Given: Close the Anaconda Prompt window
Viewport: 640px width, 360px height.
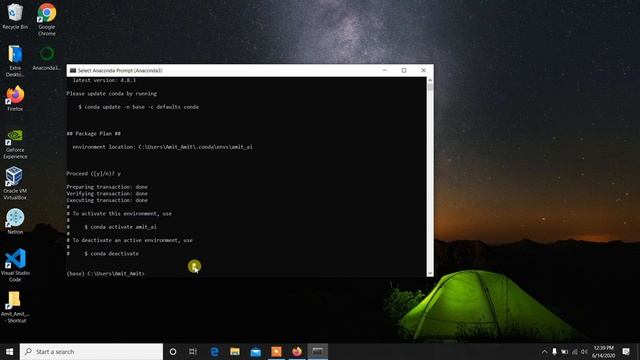Looking at the screenshot, I should coord(423,70).
